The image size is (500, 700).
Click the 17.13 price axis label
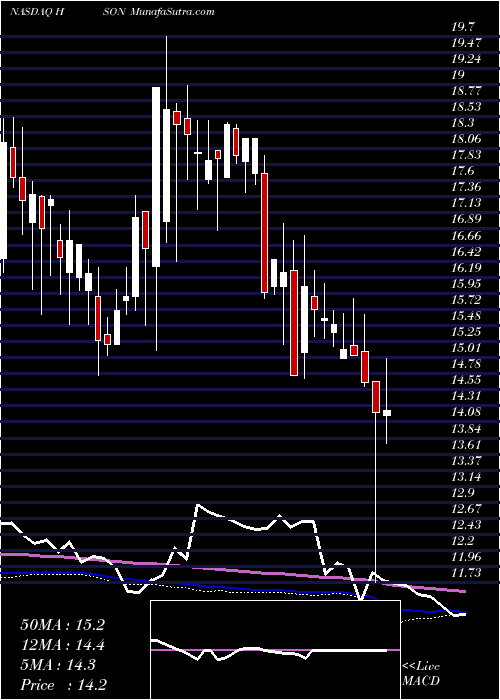tap(465, 204)
